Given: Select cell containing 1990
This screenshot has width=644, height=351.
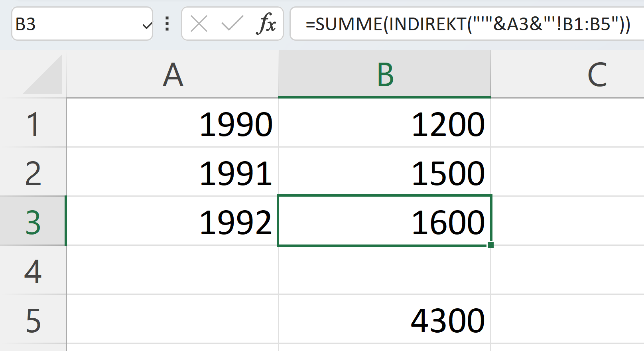Looking at the screenshot, I should coord(172,123).
